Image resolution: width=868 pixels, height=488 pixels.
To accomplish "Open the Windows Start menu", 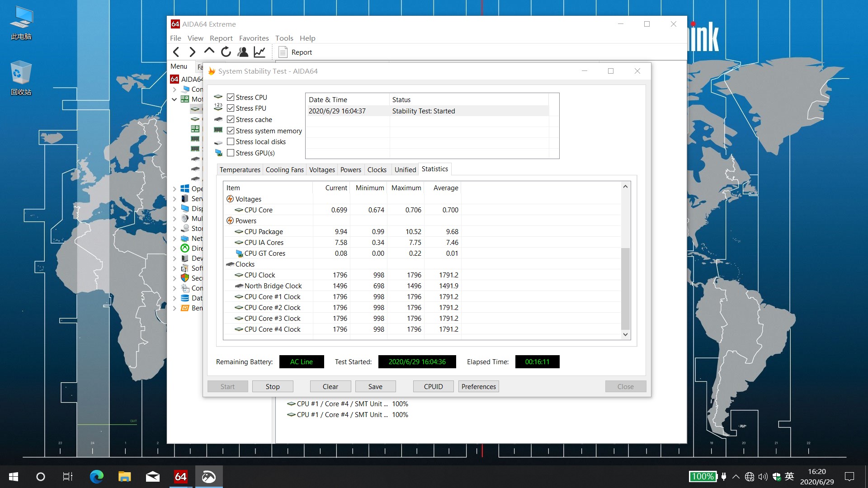I will click(14, 477).
